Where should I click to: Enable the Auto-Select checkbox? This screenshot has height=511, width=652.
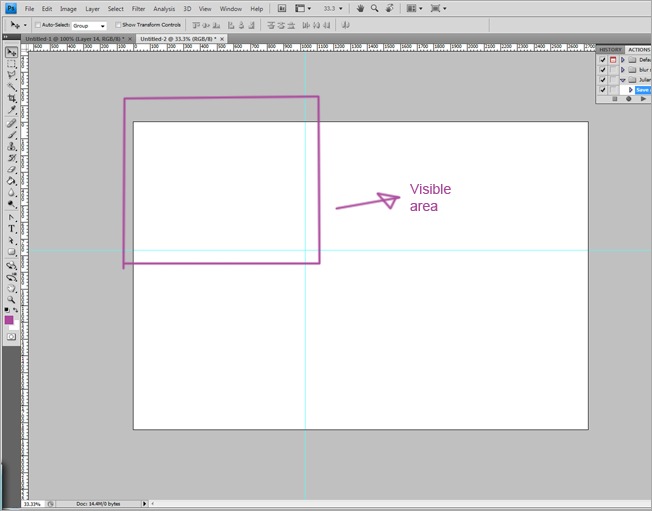[38, 25]
